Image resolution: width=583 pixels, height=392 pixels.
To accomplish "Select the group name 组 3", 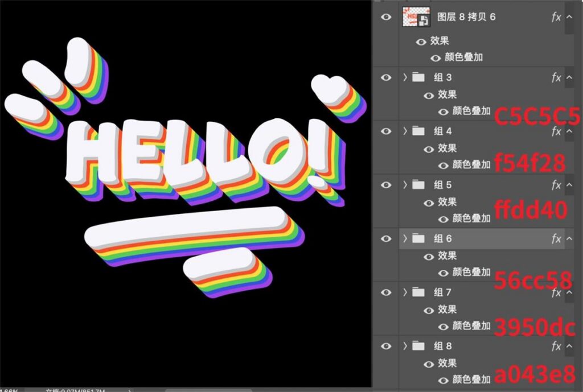I will click(x=442, y=77).
